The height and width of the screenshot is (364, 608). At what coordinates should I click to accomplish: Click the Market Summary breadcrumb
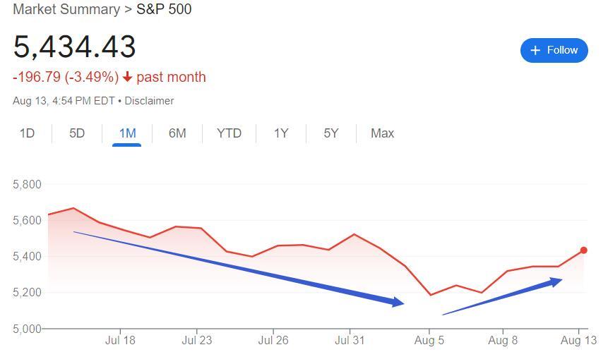(x=66, y=9)
